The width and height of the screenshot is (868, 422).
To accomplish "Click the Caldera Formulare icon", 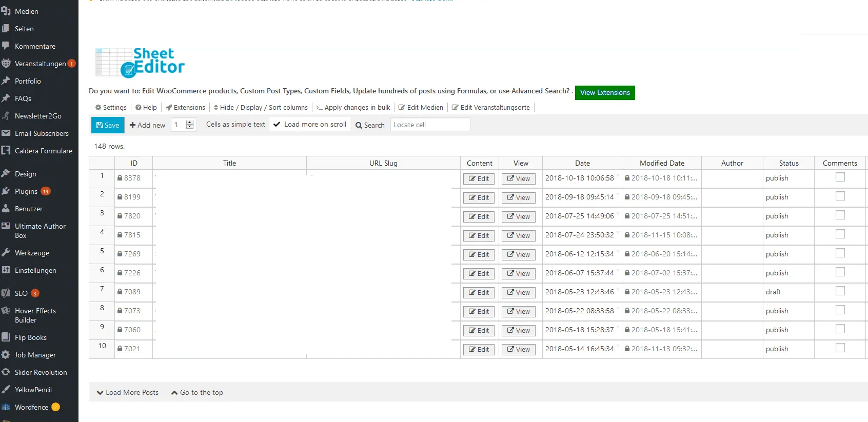I will click(x=6, y=150).
